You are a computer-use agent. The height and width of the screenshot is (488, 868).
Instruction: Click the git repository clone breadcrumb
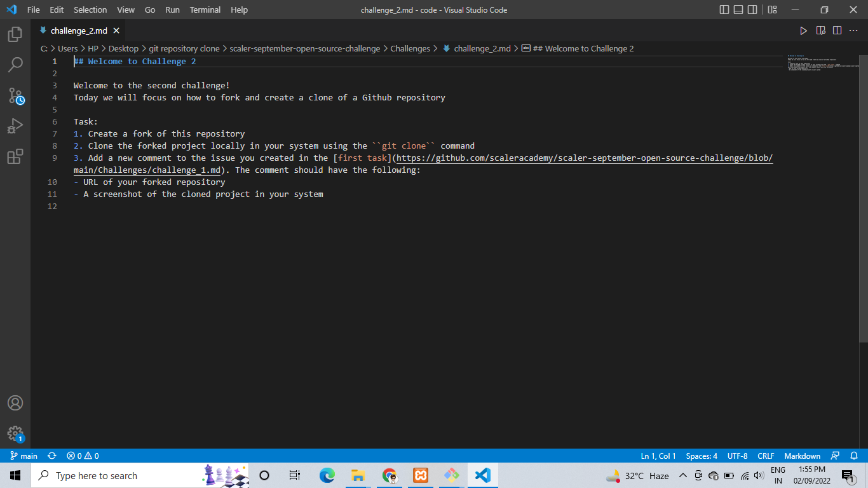[x=184, y=48]
